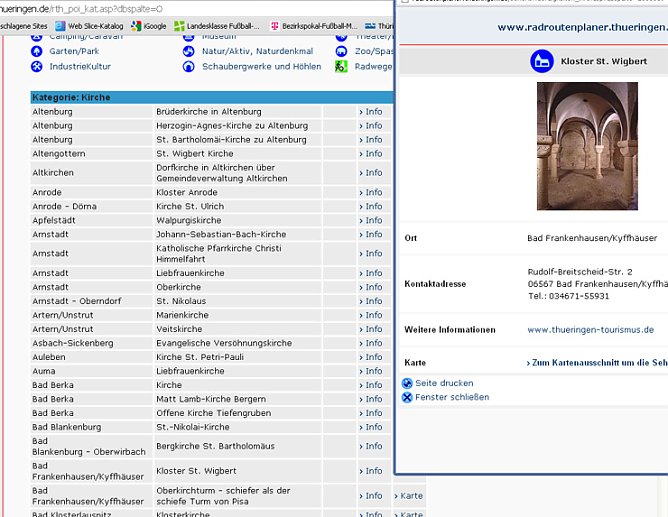
Task: Click the Seite drucken print icon
Action: (x=407, y=383)
